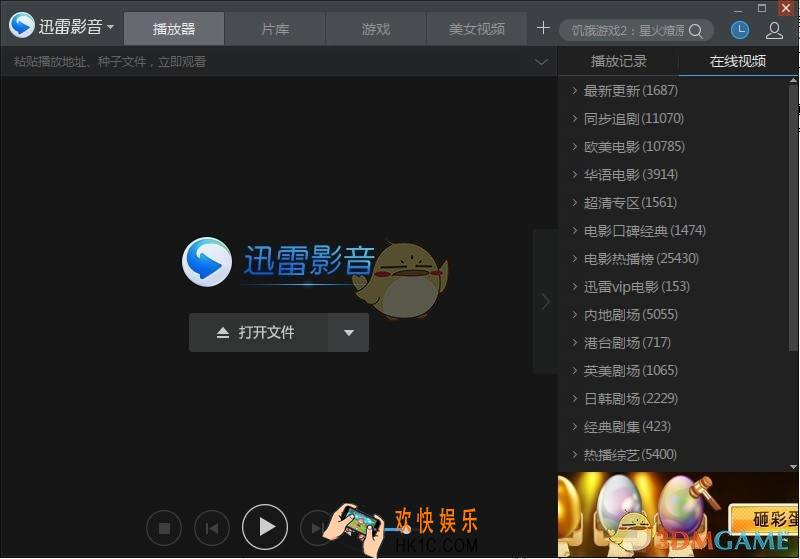The image size is (800, 559).
Task: Open the dropdown arrow beside 打开文件
Action: click(x=348, y=333)
